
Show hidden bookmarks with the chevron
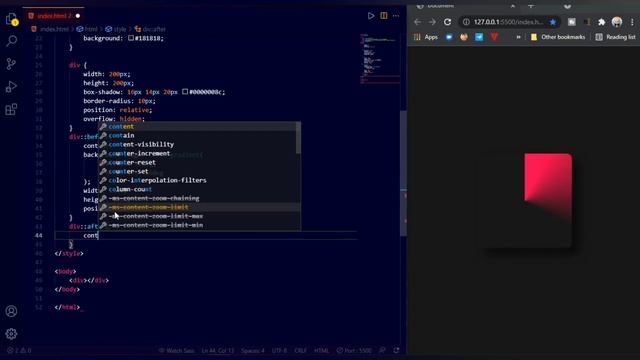click(518, 37)
